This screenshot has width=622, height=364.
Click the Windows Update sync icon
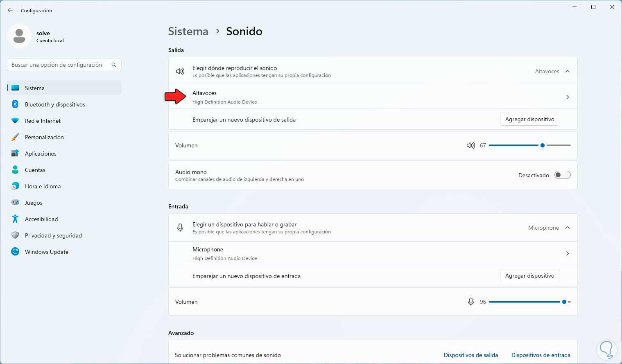(x=15, y=252)
